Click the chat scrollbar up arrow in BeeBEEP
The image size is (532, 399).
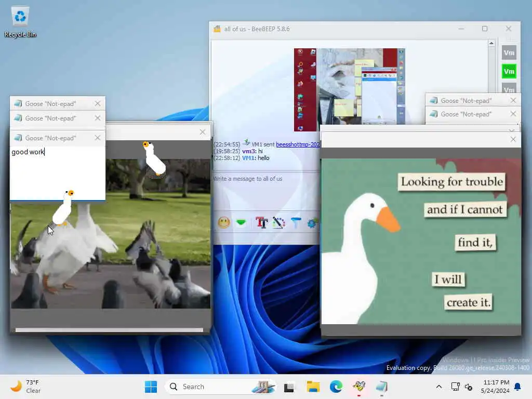click(x=491, y=44)
